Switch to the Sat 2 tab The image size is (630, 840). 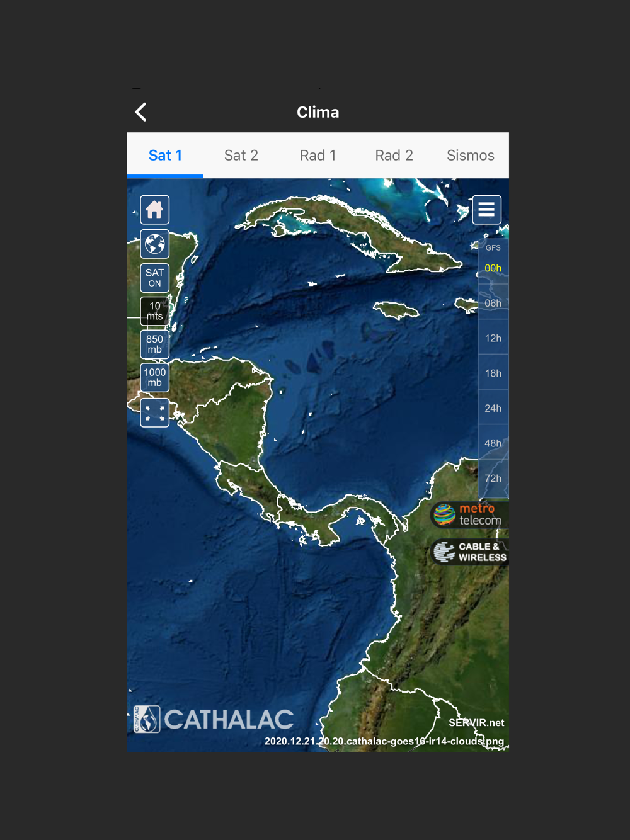241,156
